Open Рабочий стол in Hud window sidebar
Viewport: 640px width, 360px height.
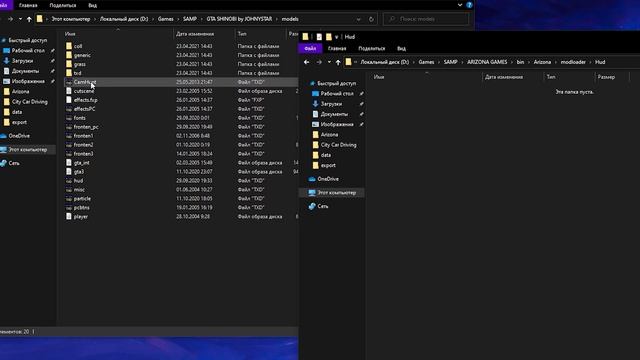coord(336,94)
